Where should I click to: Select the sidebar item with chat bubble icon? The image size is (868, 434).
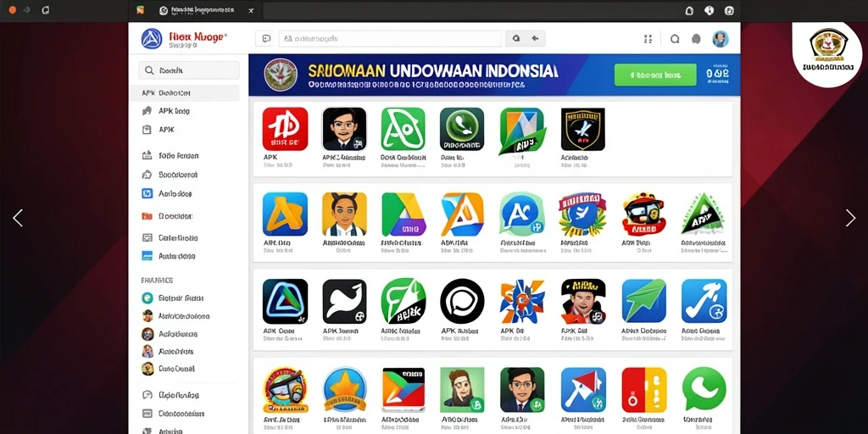click(170, 395)
